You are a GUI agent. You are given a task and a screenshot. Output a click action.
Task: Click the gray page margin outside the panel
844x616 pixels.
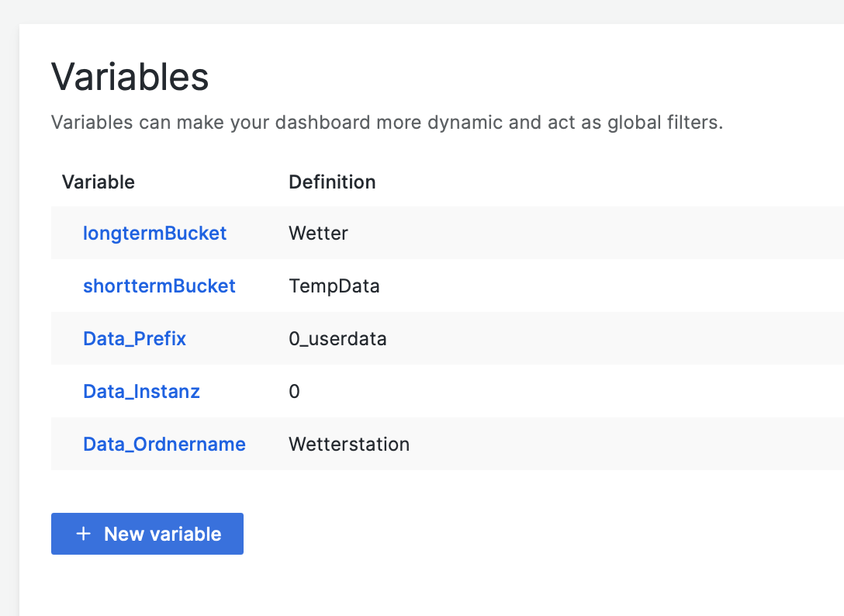tap(9, 310)
